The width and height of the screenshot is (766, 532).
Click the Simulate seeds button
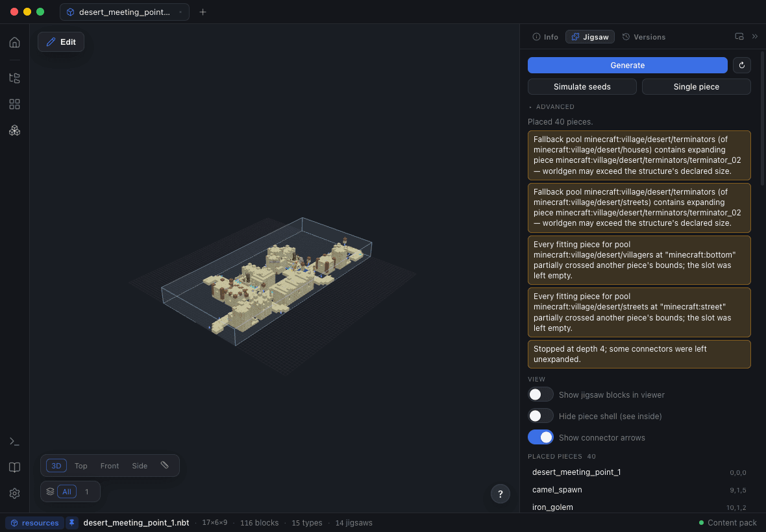coord(582,87)
